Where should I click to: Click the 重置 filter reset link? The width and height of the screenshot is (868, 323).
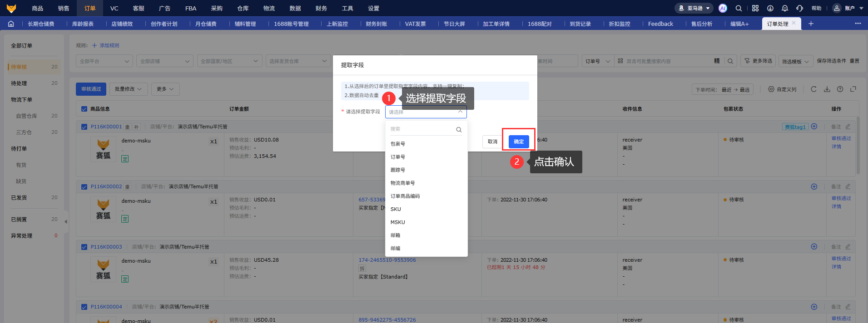[x=854, y=61]
